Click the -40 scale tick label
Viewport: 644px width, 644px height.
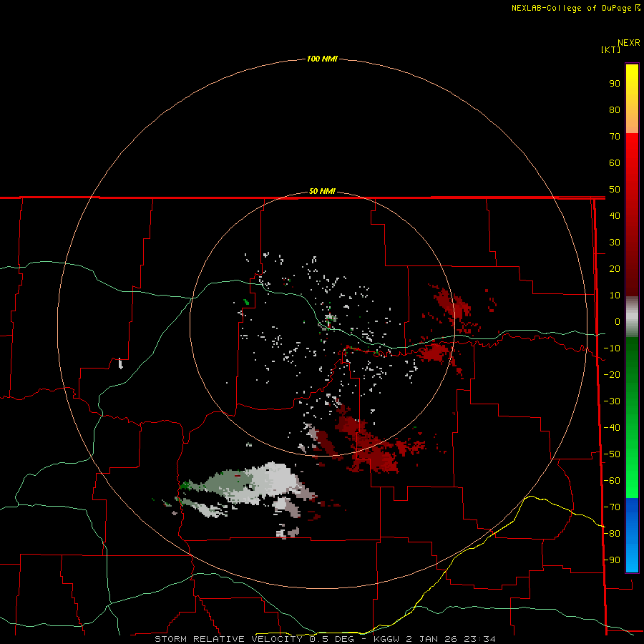[612, 428]
